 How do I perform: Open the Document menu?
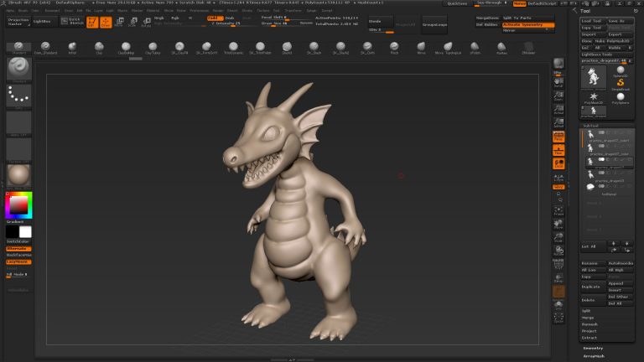tap(52, 11)
